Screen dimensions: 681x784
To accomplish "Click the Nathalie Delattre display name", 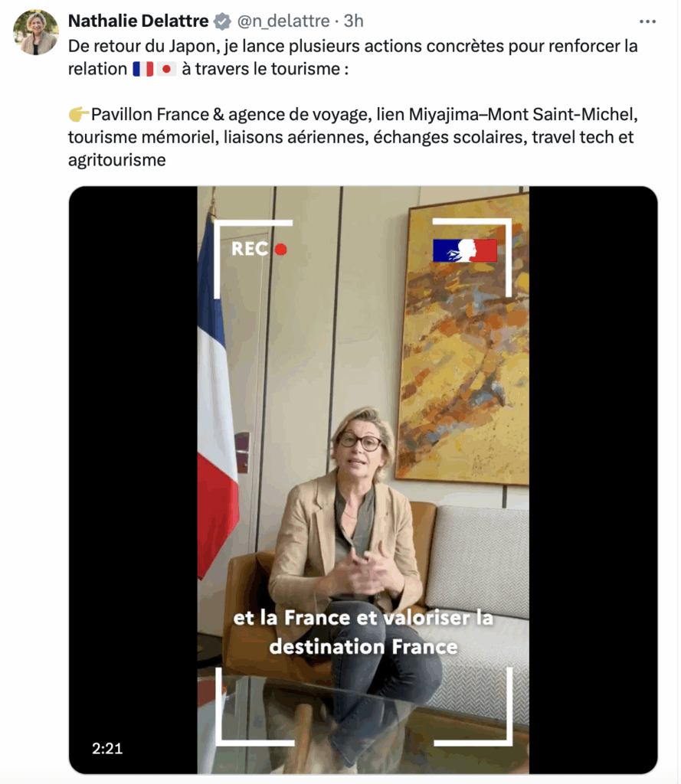I will point(139,21).
